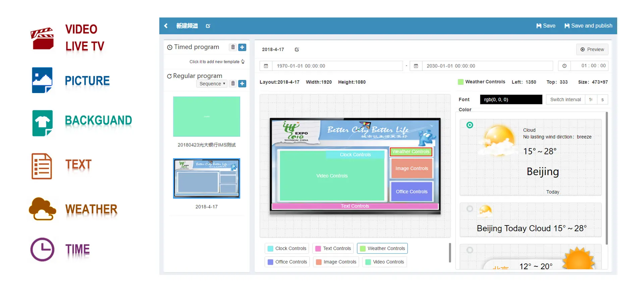Viewport: 644px width, 290px height.
Task: Select the Weather Controls legend item
Action: [382, 248]
